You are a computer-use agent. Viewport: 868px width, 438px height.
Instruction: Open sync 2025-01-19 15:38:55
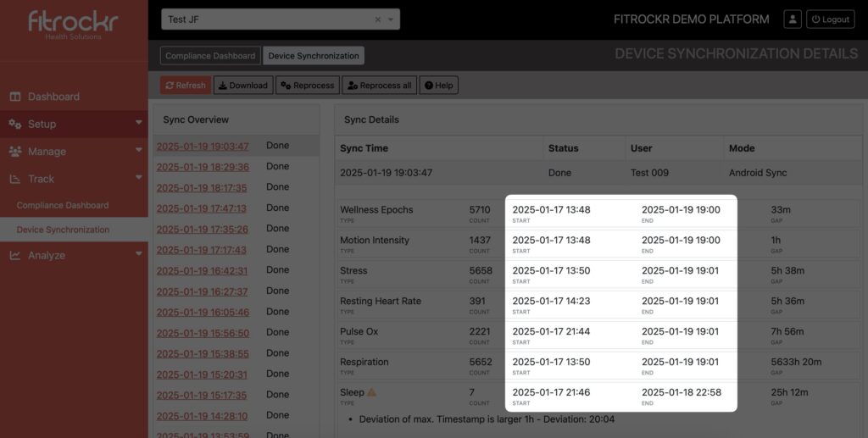[203, 353]
